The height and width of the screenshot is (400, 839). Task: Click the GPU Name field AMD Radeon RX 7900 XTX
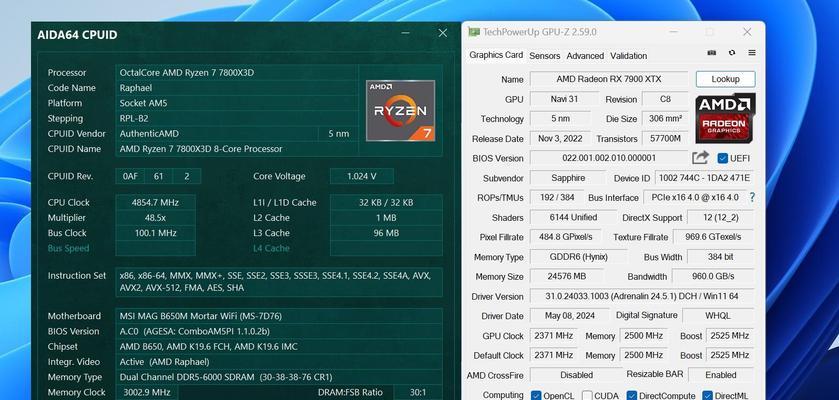(x=608, y=79)
